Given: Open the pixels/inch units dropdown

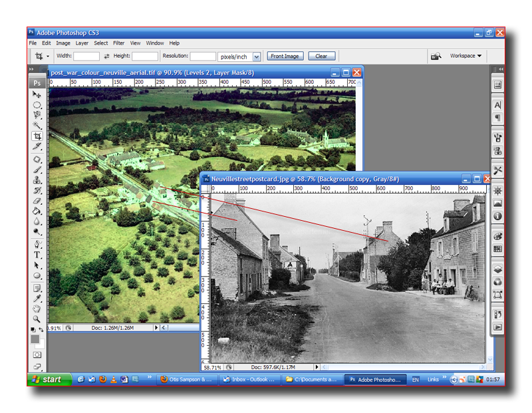Looking at the screenshot, I should tap(257, 57).
